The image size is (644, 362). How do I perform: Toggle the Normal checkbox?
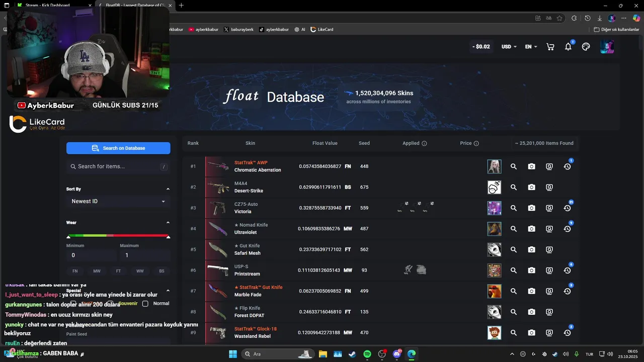(x=145, y=304)
